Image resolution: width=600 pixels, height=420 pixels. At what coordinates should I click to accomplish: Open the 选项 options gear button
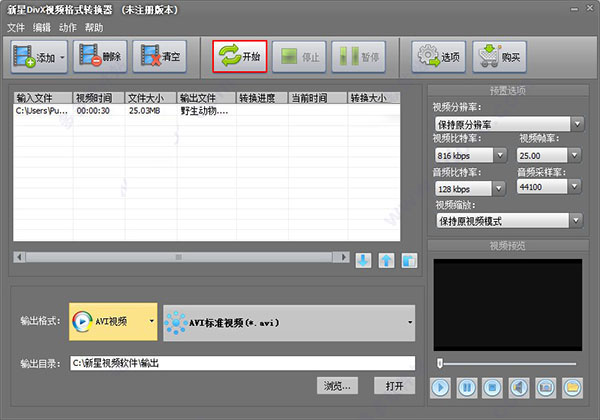pyautogui.click(x=439, y=57)
